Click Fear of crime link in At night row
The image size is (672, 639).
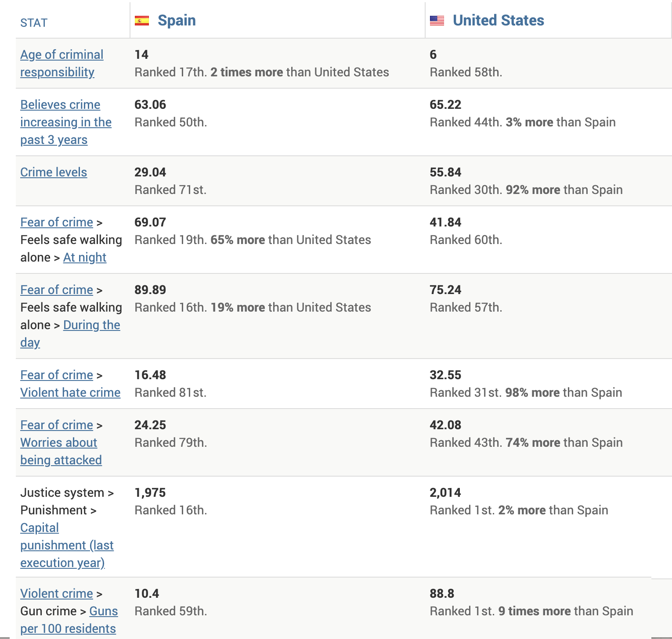tap(57, 222)
